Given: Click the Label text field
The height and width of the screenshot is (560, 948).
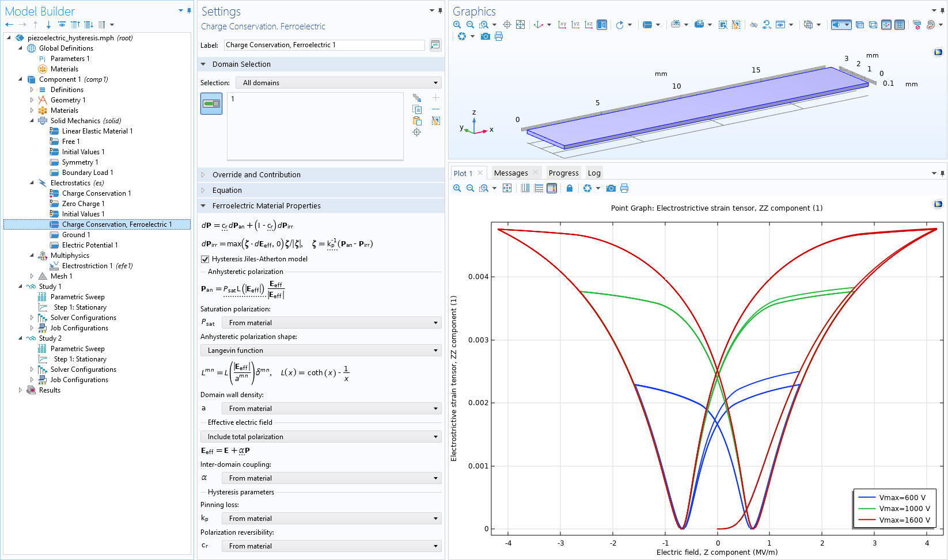Looking at the screenshot, I should click(324, 45).
